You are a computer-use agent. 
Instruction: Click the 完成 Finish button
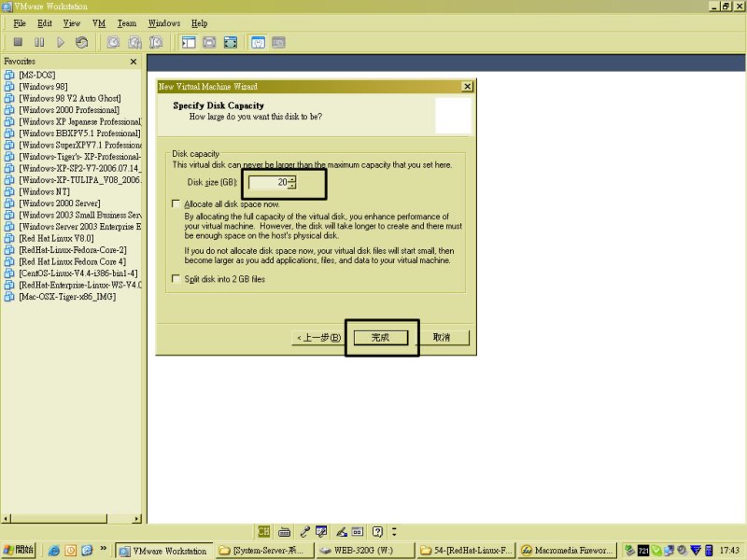[x=381, y=338]
